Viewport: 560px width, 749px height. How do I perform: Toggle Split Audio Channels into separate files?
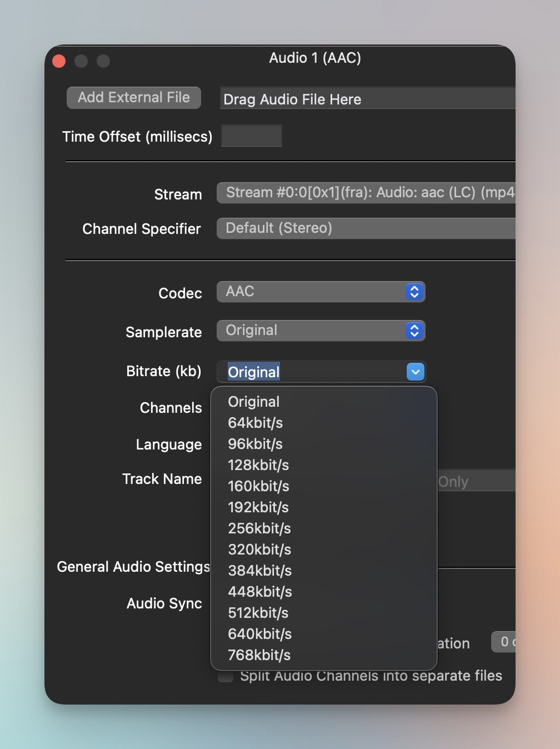click(x=226, y=677)
